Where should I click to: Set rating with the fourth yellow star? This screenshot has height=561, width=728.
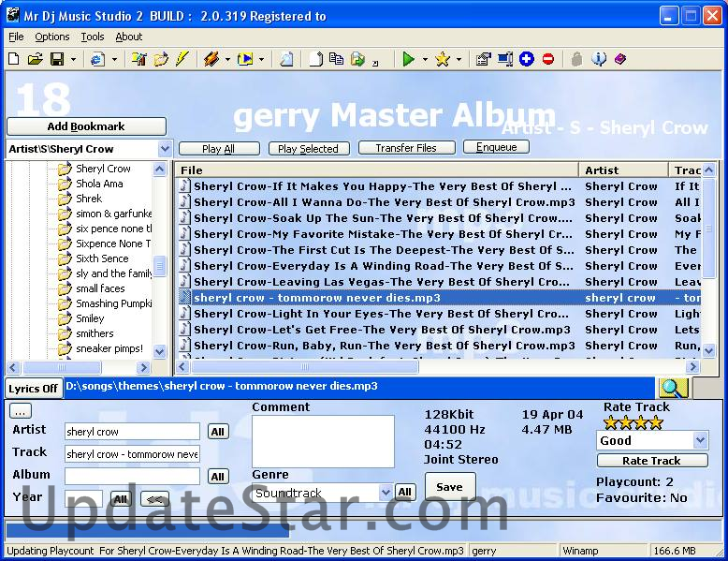pyautogui.click(x=656, y=423)
